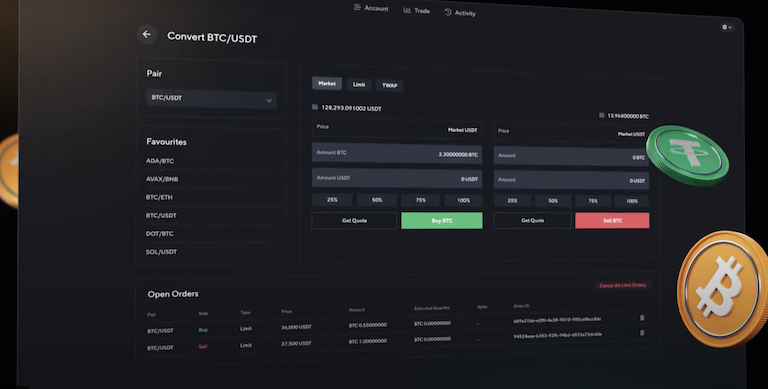Choose 25% on the sell side

click(512, 200)
